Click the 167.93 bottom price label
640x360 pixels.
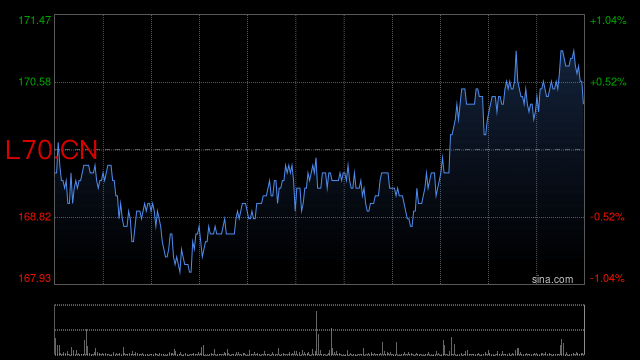point(35,278)
